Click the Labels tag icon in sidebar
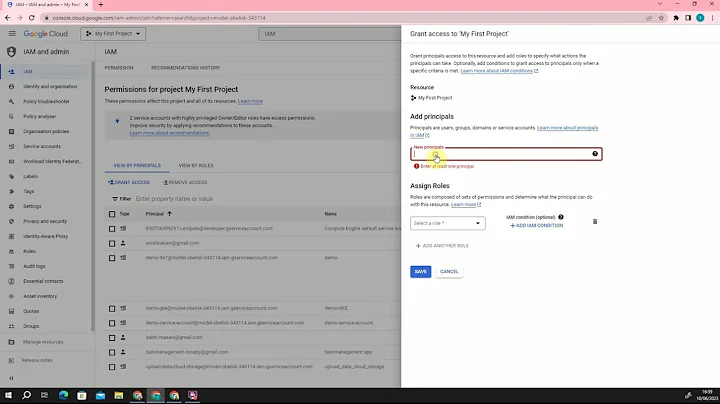This screenshot has height=404, width=720. (11, 176)
